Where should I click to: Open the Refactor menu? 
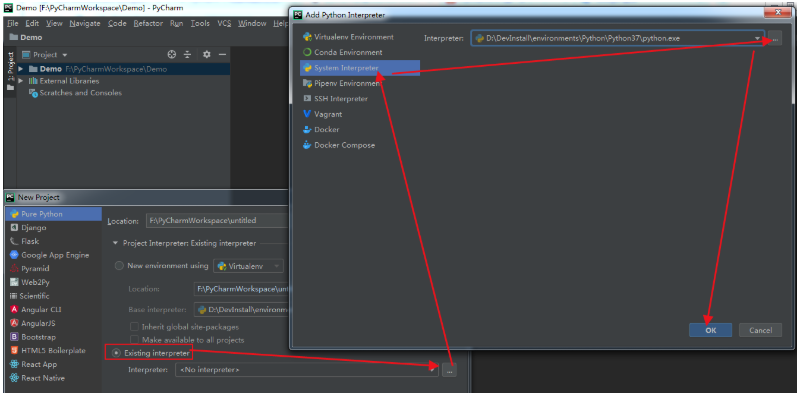pyautogui.click(x=148, y=23)
